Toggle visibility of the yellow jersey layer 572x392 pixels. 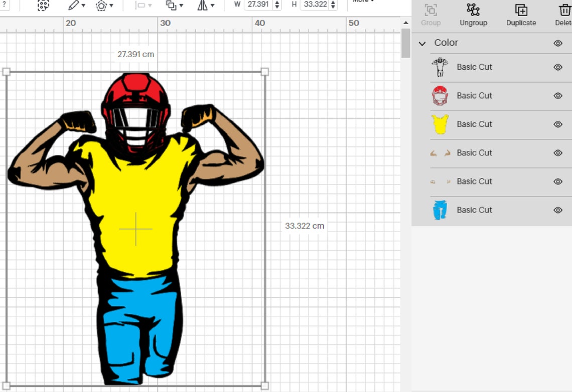point(558,124)
